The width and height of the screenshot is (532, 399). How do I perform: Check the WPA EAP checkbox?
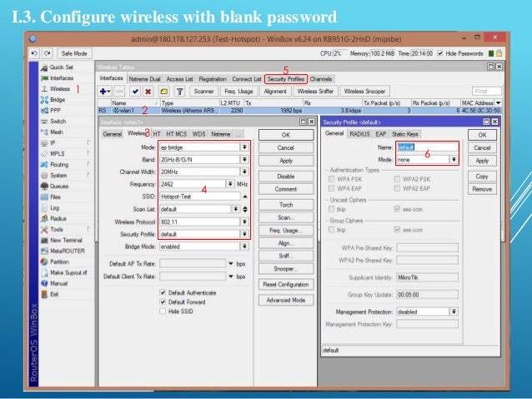332,188
